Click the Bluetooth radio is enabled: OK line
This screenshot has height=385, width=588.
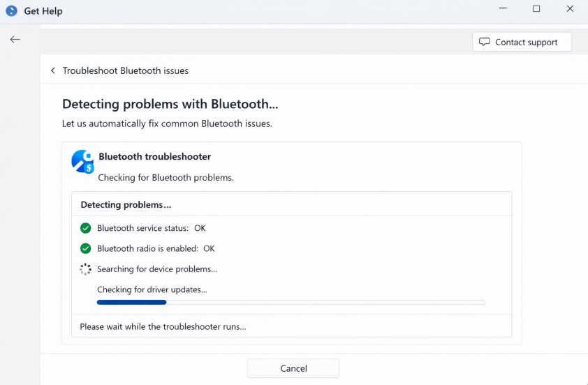[x=156, y=248]
